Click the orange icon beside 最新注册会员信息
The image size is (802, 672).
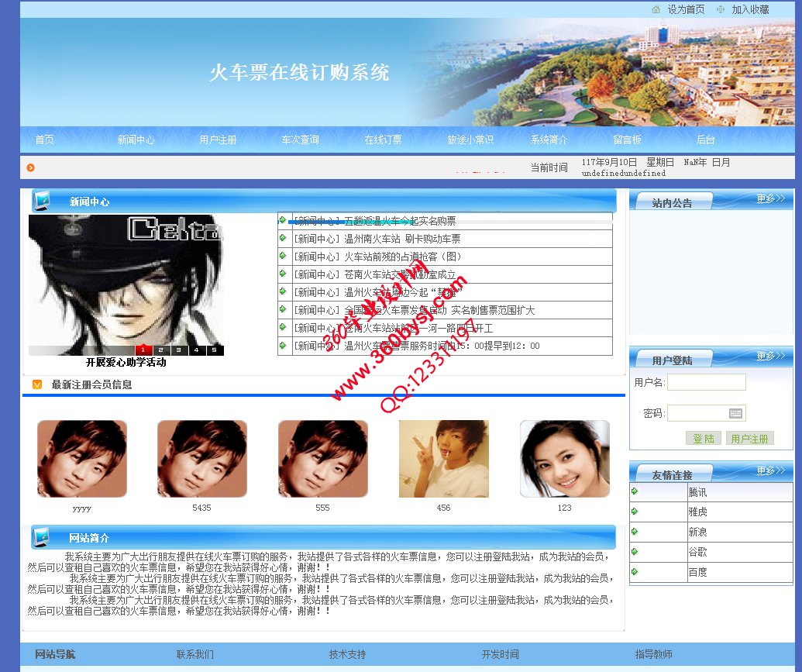tap(37, 384)
